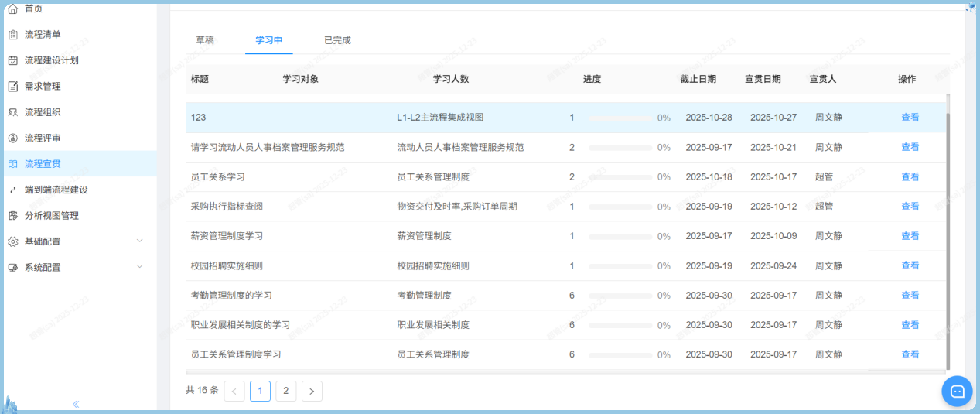Click the 流程建设计划 calendar icon
This screenshot has height=414, width=980.
pyautogui.click(x=12, y=60)
